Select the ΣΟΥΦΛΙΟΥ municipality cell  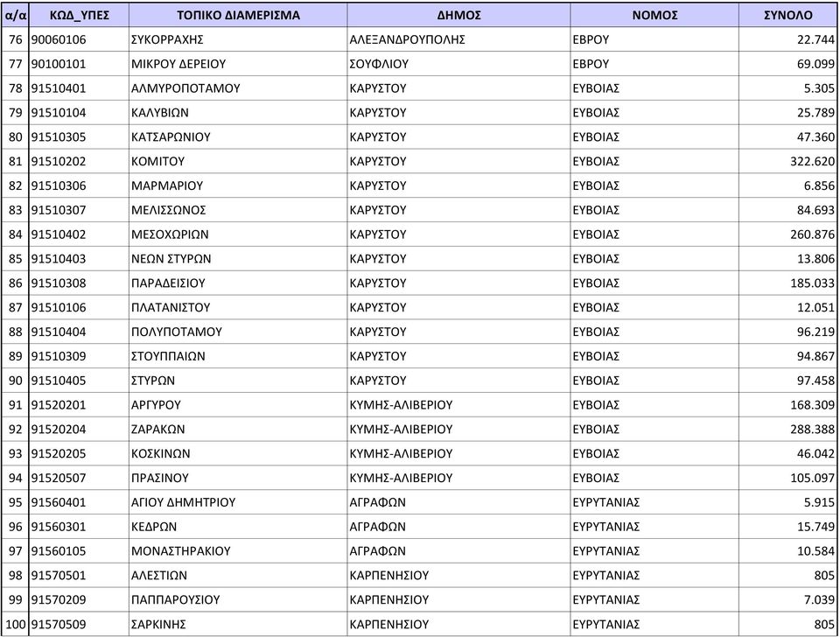pyautogui.click(x=458, y=64)
